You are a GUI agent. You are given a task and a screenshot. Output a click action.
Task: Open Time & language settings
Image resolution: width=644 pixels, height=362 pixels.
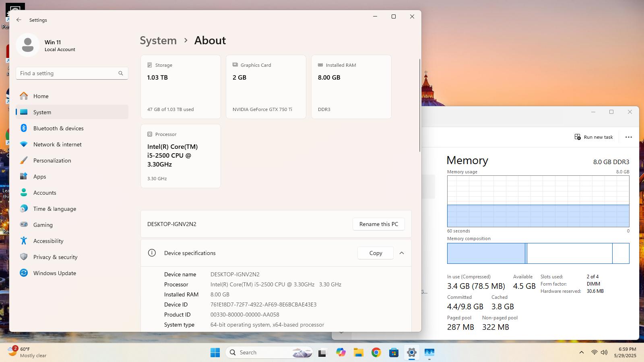tap(72, 209)
